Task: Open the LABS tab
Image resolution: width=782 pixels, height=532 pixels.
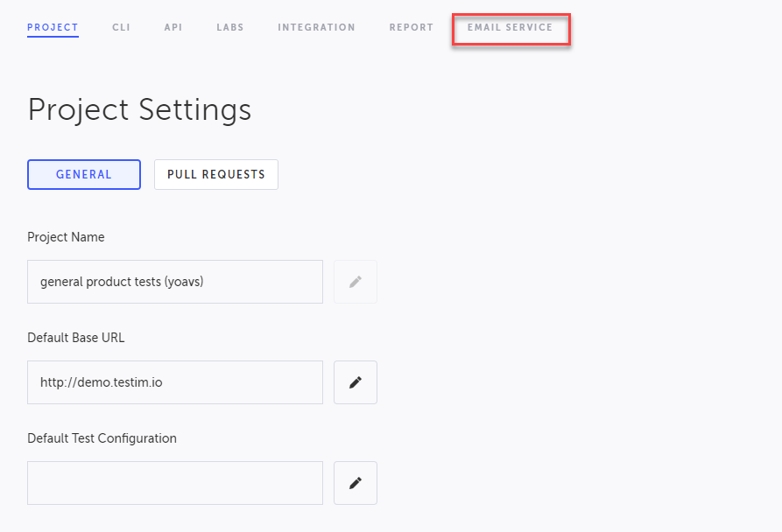Action: point(230,27)
